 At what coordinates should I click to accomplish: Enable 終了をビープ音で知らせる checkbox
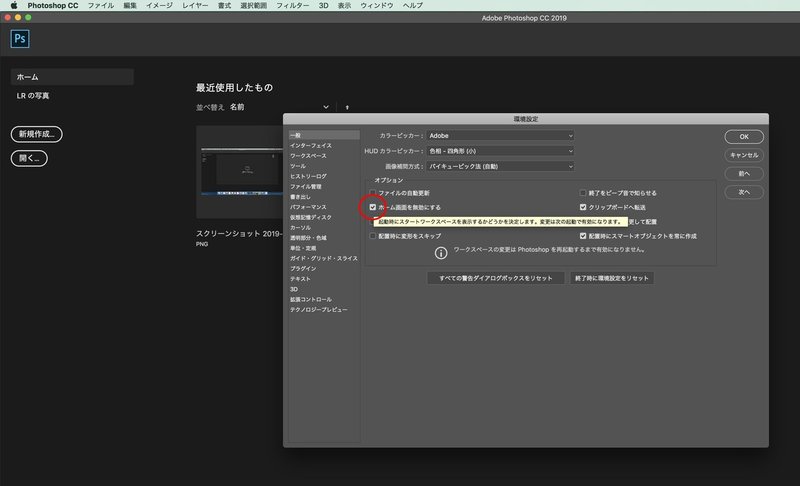point(583,193)
